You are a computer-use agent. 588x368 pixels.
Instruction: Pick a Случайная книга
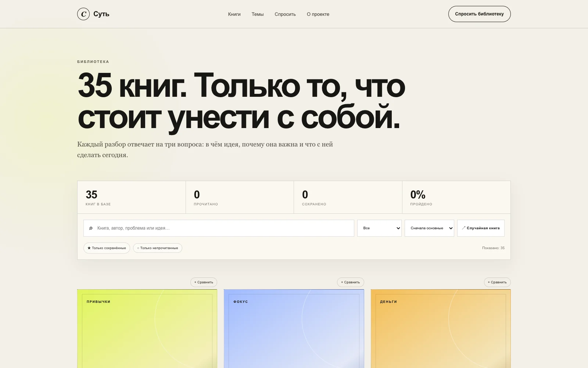pyautogui.click(x=481, y=228)
